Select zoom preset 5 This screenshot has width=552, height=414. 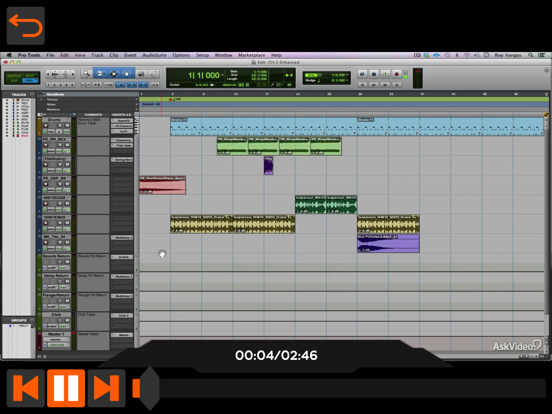(x=72, y=85)
